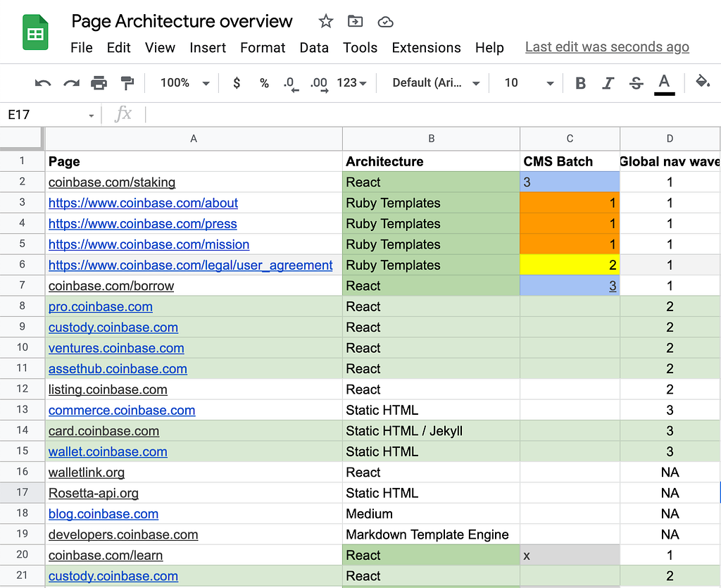Image resolution: width=721 pixels, height=588 pixels.
Task: Open the pro.coinbase.com link
Action: click(100, 306)
